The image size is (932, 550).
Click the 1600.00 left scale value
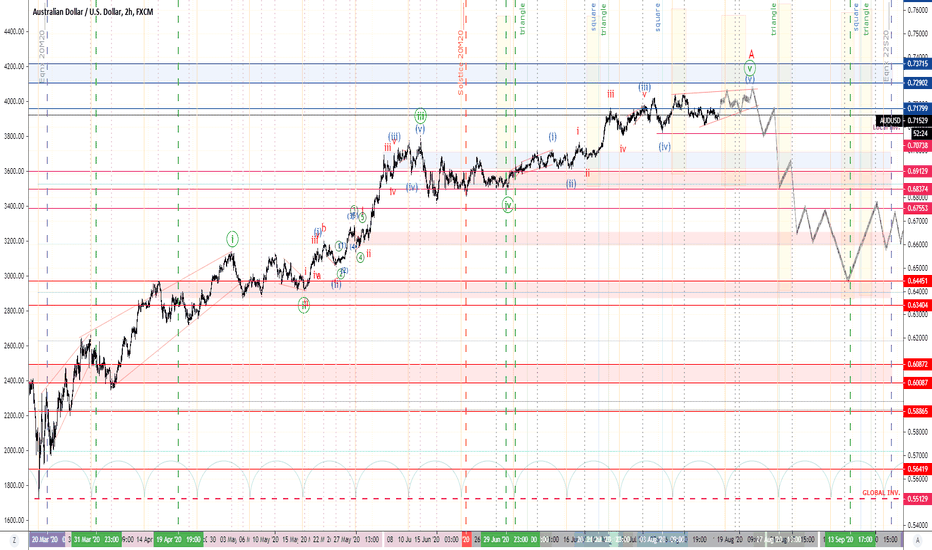pyautogui.click(x=13, y=520)
